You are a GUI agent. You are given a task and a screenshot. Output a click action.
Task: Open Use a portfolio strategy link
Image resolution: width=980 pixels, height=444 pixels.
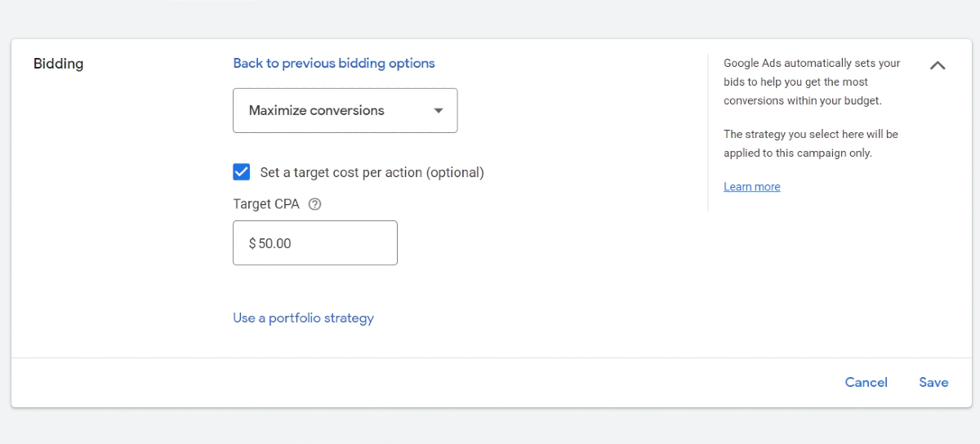[x=303, y=317]
